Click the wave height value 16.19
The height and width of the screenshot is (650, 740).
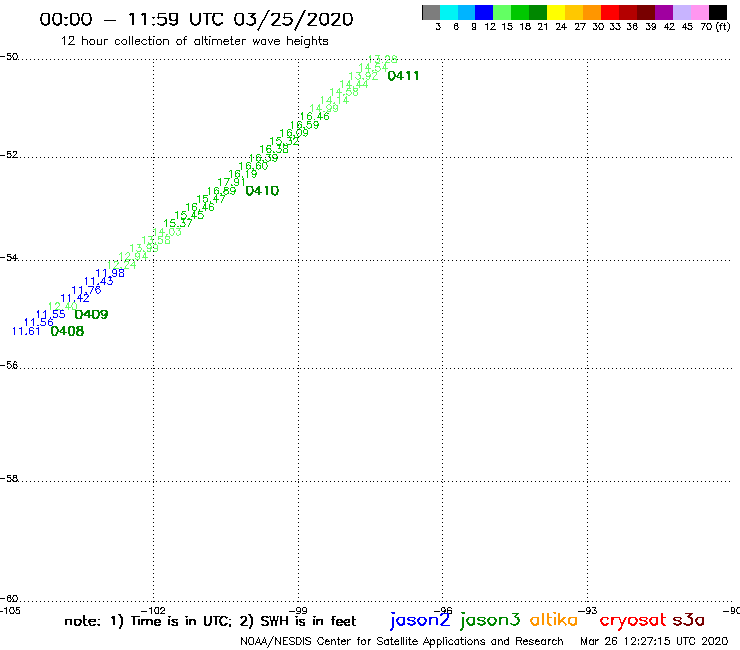pos(243,174)
